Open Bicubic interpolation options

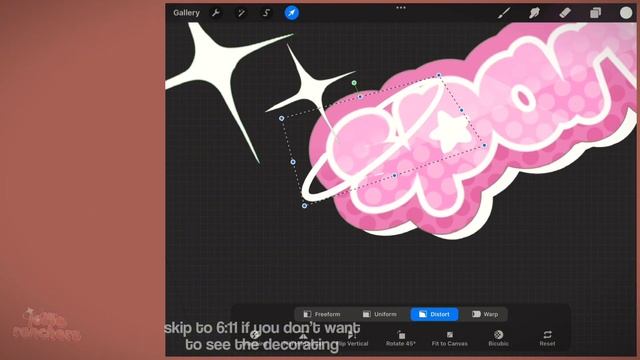tap(498, 339)
